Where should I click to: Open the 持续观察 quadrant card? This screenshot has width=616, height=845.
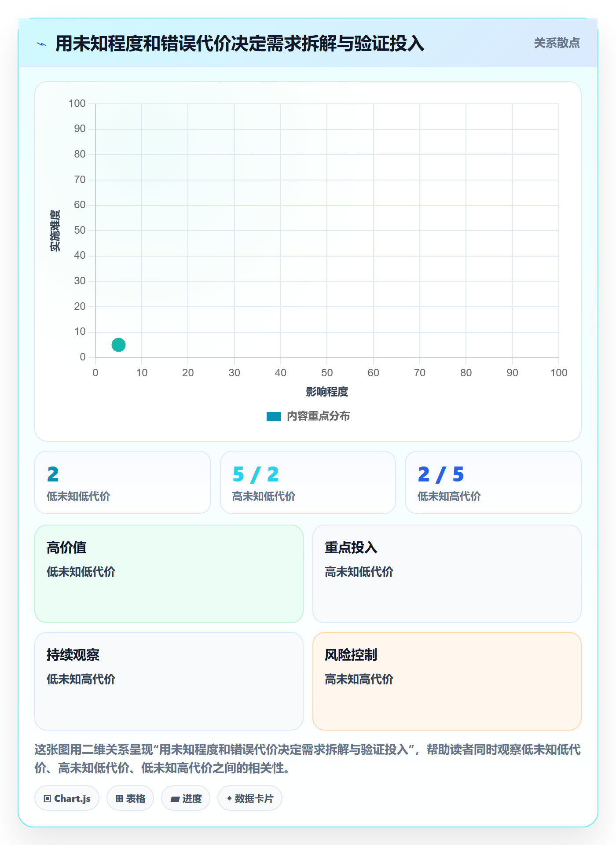[x=169, y=681]
